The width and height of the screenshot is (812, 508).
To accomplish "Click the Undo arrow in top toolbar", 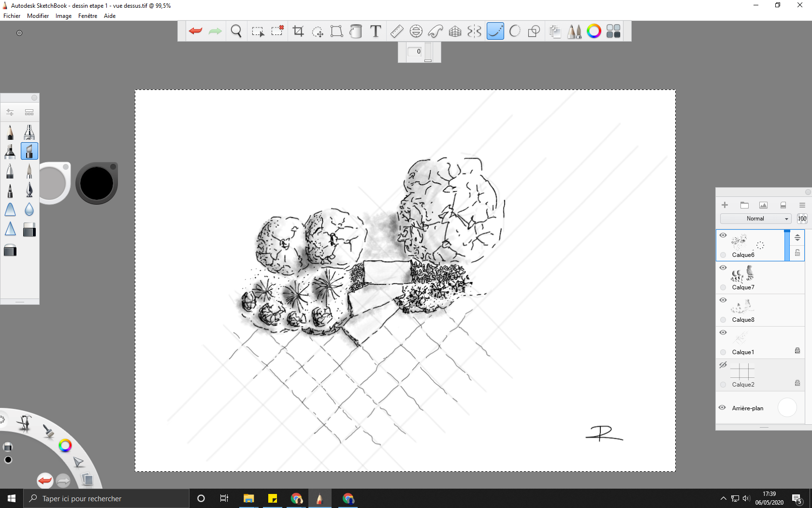I will tap(196, 31).
